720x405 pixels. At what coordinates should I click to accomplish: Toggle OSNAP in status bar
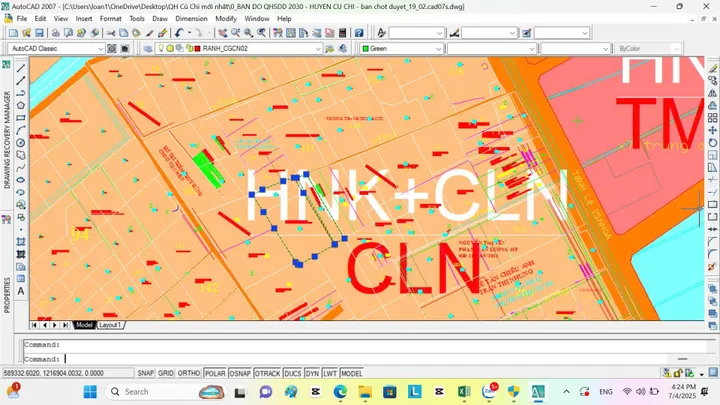click(240, 373)
